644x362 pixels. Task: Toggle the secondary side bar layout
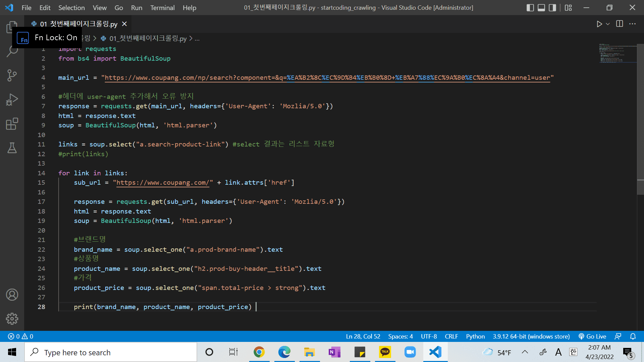(552, 8)
